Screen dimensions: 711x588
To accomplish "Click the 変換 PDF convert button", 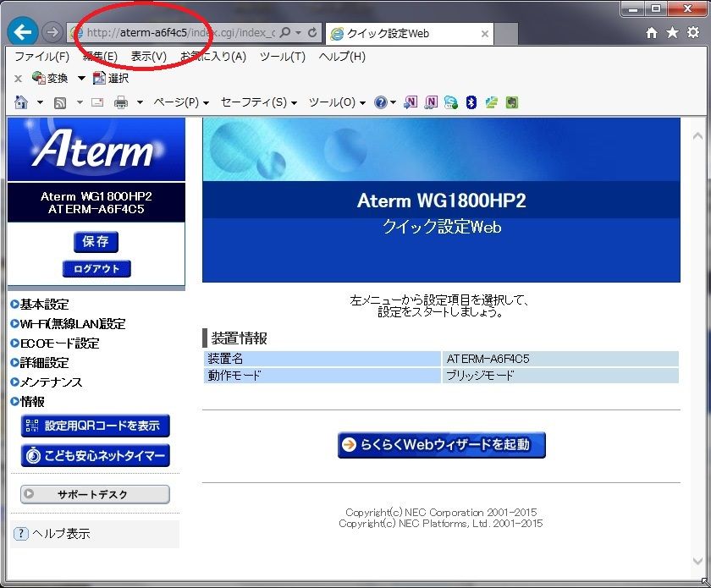I will point(50,78).
